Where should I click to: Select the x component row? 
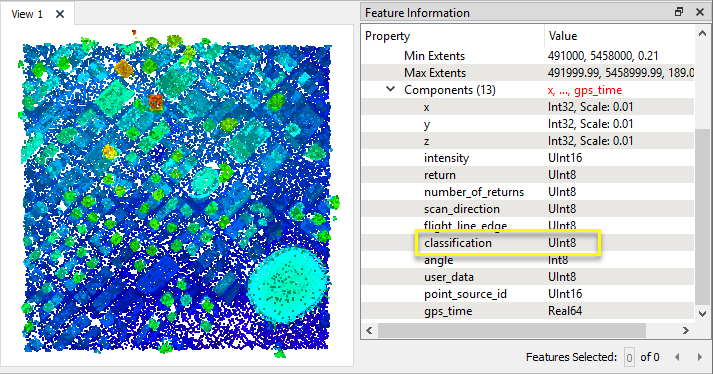528,107
